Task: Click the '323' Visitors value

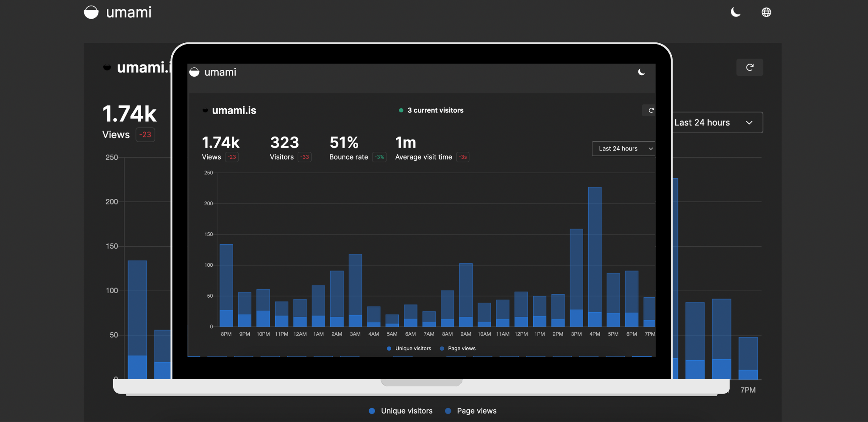Action: point(284,143)
